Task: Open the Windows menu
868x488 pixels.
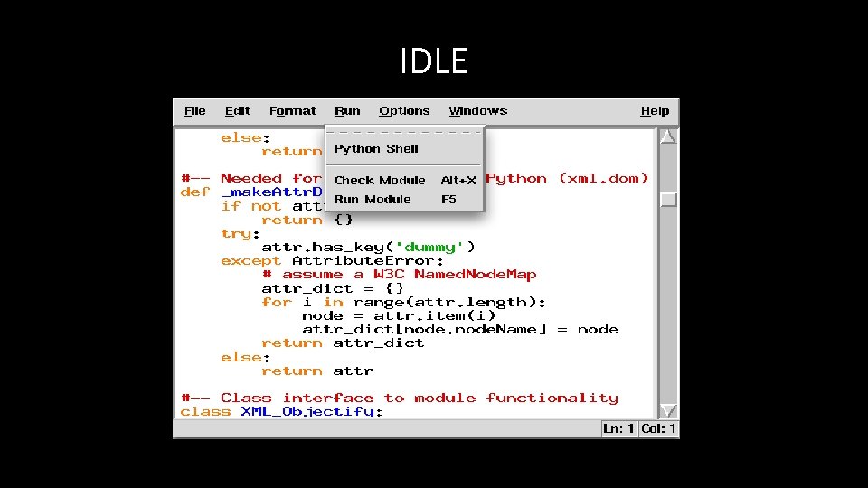Action: 477,110
